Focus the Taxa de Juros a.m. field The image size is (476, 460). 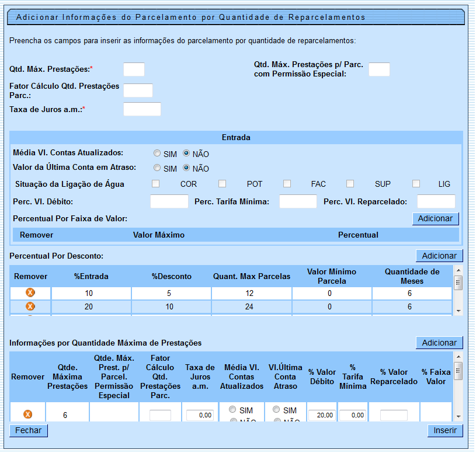142,109
